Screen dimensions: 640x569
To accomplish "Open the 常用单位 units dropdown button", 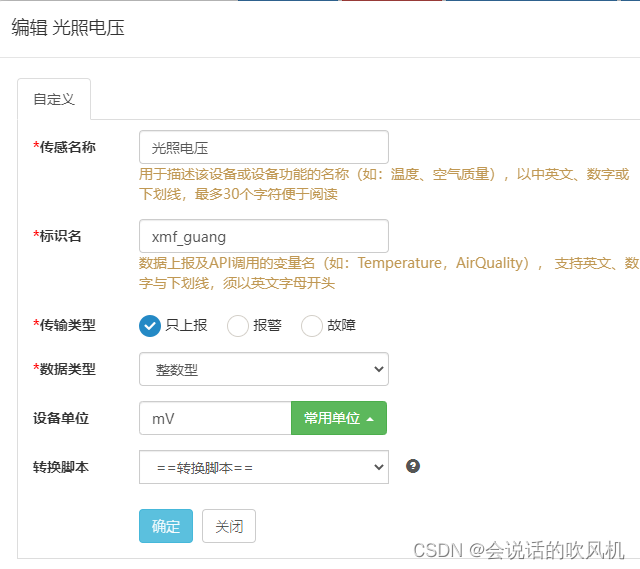I will coord(339,418).
